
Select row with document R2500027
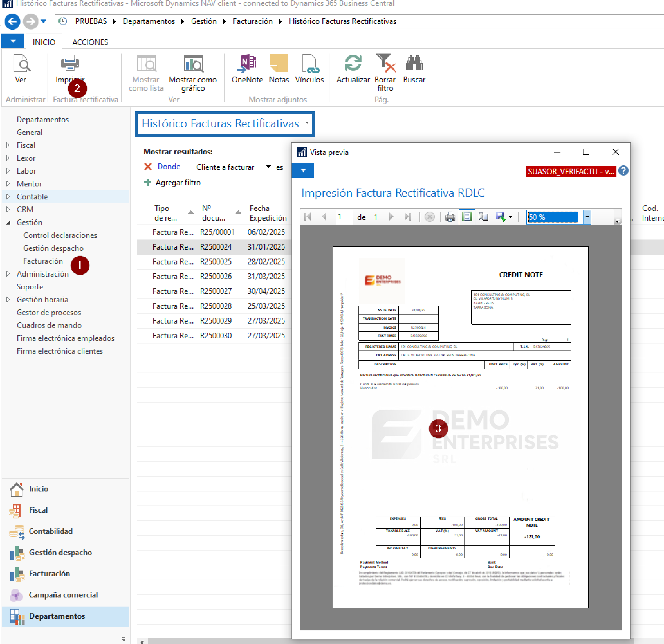[216, 291]
